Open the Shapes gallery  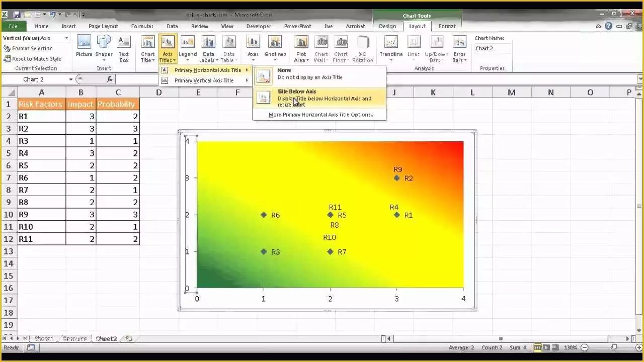[x=104, y=48]
